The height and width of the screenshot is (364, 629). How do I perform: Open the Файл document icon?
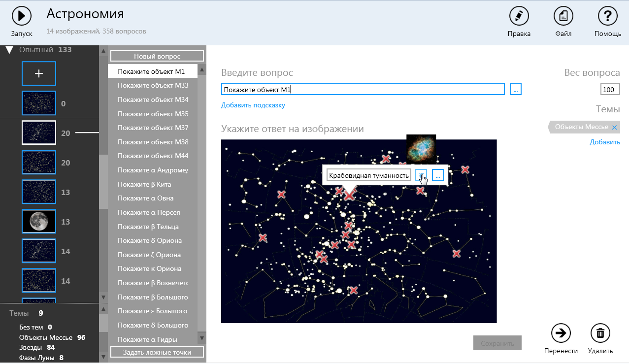click(x=563, y=16)
